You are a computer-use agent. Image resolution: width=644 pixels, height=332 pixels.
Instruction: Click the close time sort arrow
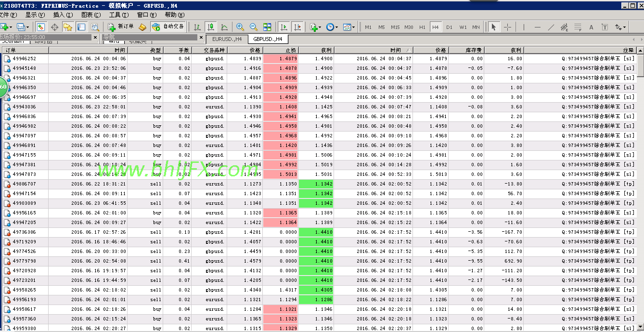[409, 50]
